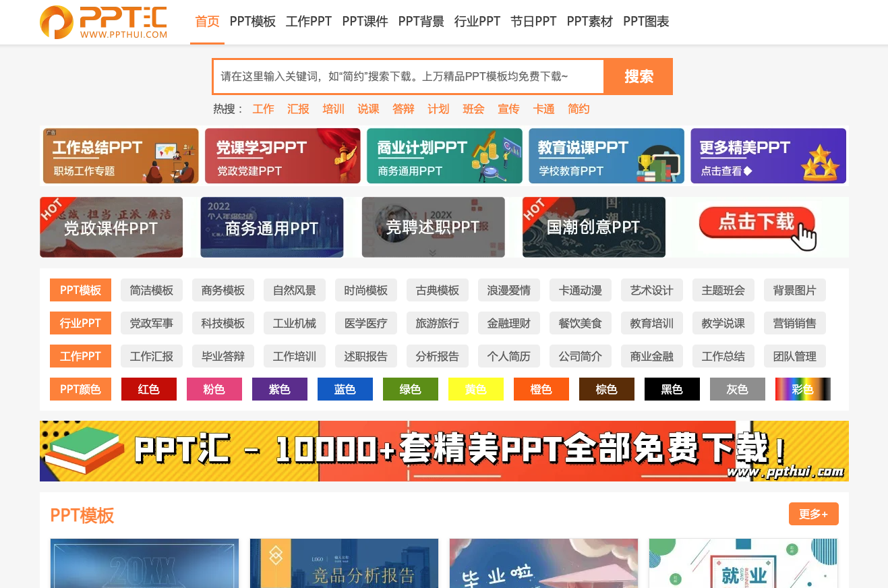The height and width of the screenshot is (588, 888).
Task: Pick the 蓝色 color swatch
Action: coord(345,389)
